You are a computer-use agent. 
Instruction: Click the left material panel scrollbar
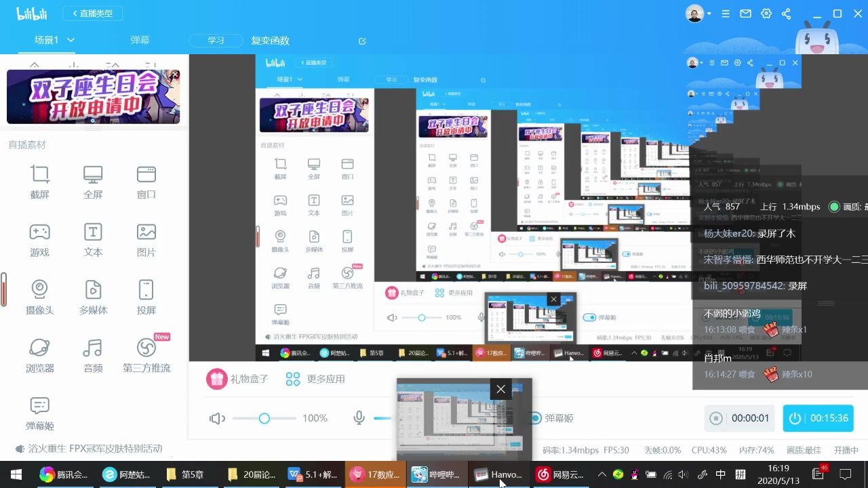click(x=3, y=289)
